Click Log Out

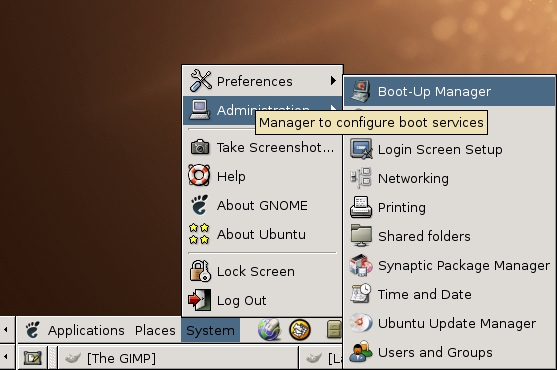tap(263, 300)
